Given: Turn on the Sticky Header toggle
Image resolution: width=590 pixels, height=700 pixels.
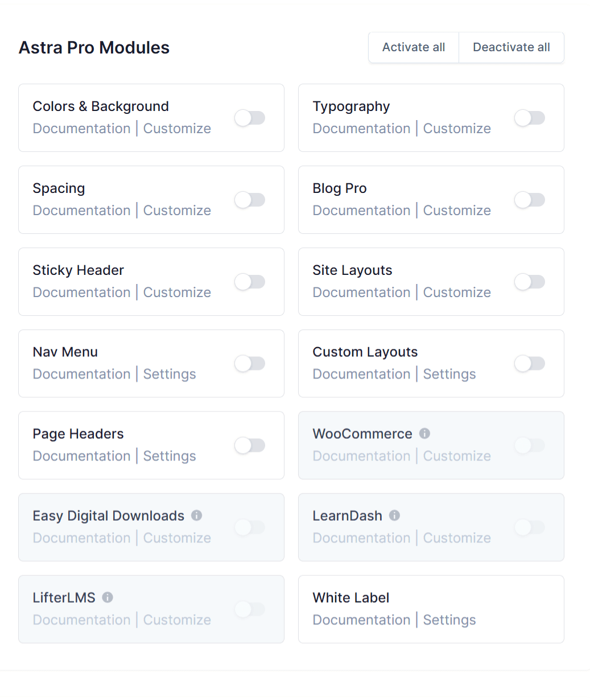Looking at the screenshot, I should [x=250, y=282].
